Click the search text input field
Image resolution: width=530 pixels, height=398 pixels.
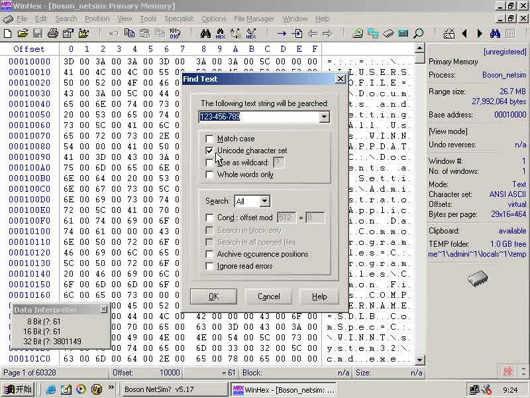coord(259,117)
